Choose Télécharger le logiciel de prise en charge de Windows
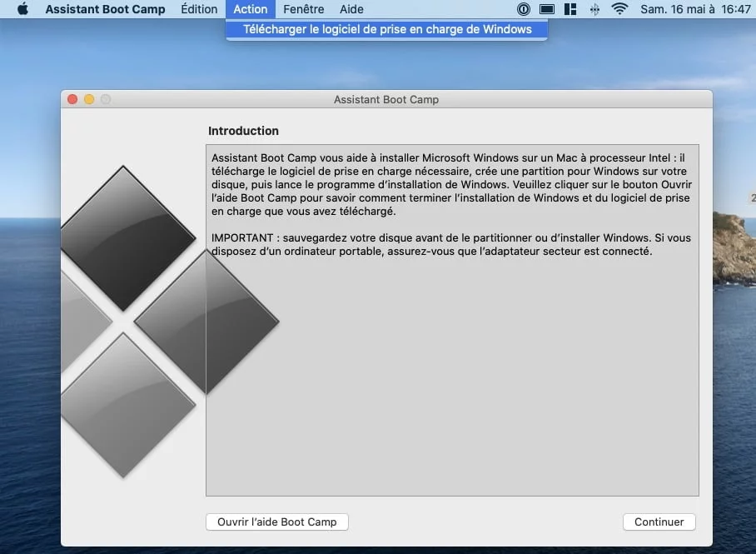 pos(386,29)
